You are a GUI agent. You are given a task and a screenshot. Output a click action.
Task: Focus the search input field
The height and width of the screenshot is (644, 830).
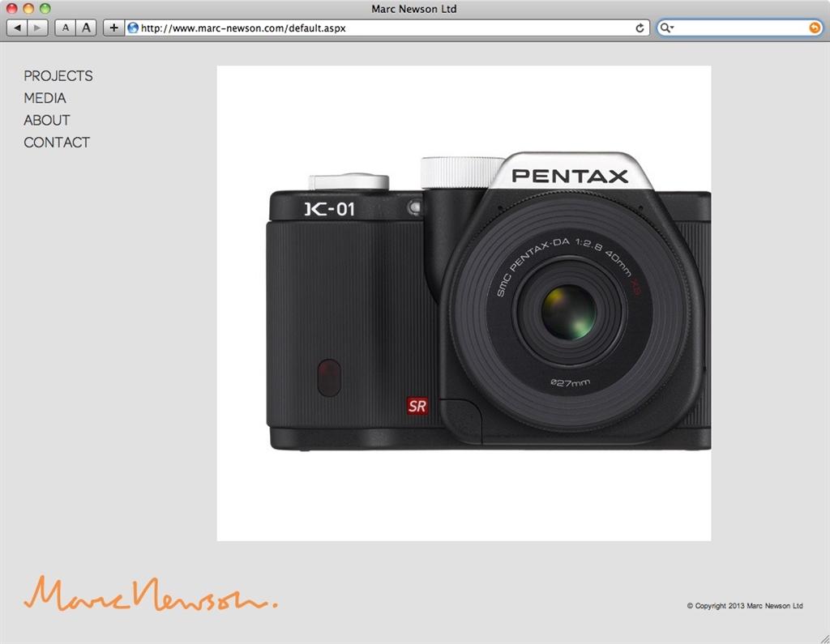pyautogui.click(x=741, y=28)
